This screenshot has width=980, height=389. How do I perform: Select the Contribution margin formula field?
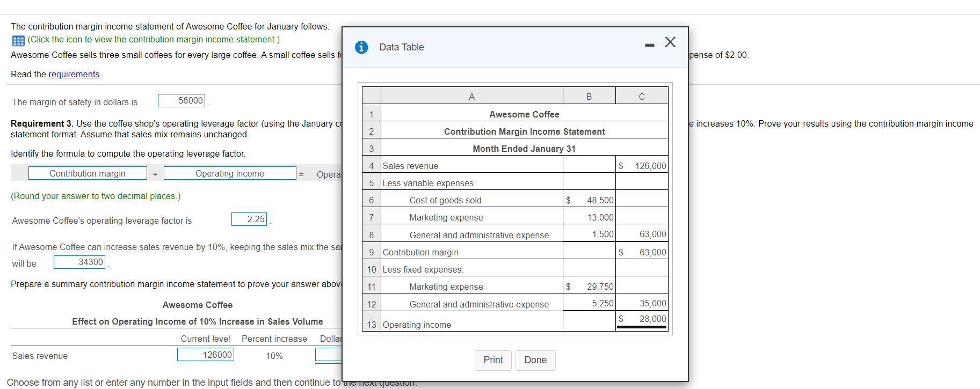[88, 173]
